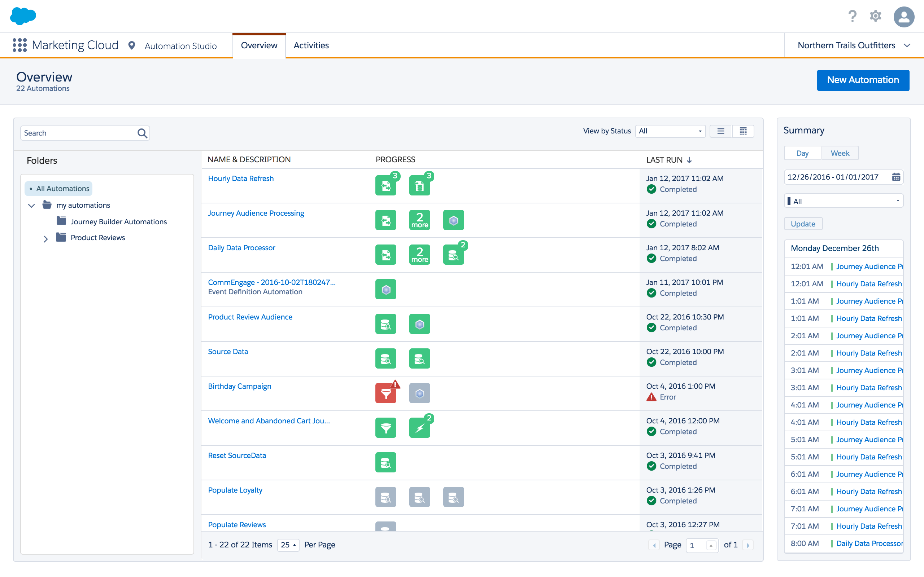Click the search magnifier icon
Viewport: 924px width, 577px height.
[142, 133]
